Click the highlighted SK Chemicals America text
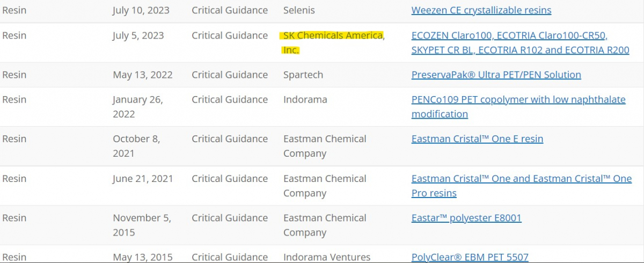Screen dimensions: 644x263 [x=333, y=36]
